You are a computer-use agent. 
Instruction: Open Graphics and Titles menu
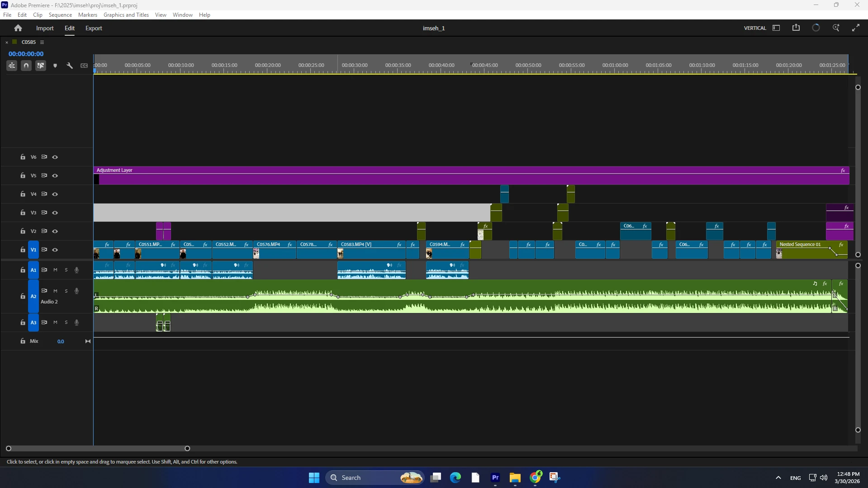126,15
